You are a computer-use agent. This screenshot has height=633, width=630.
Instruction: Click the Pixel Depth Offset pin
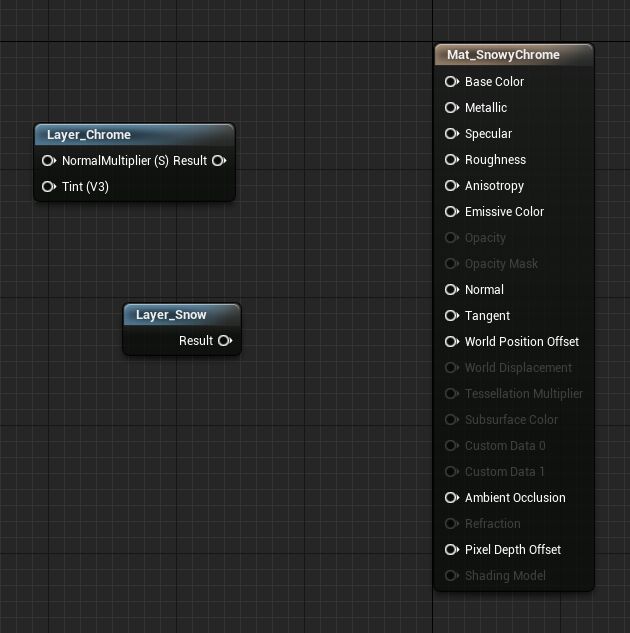[x=452, y=550]
